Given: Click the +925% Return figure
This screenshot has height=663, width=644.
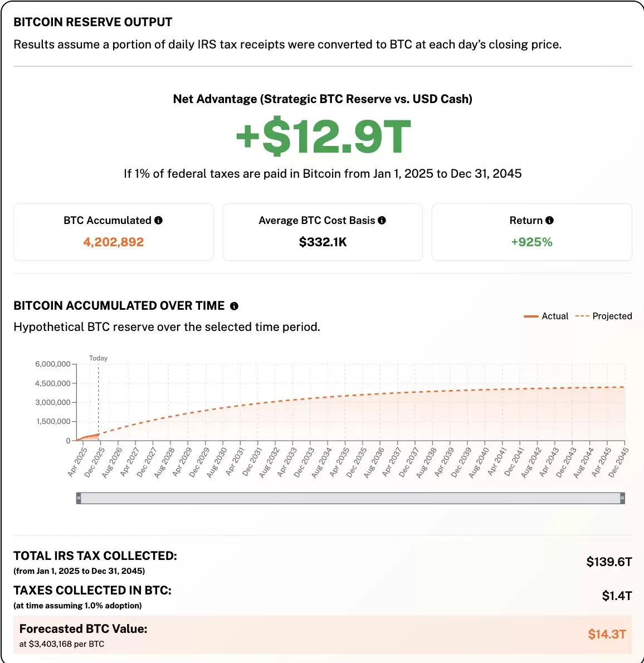Looking at the screenshot, I should point(531,242).
